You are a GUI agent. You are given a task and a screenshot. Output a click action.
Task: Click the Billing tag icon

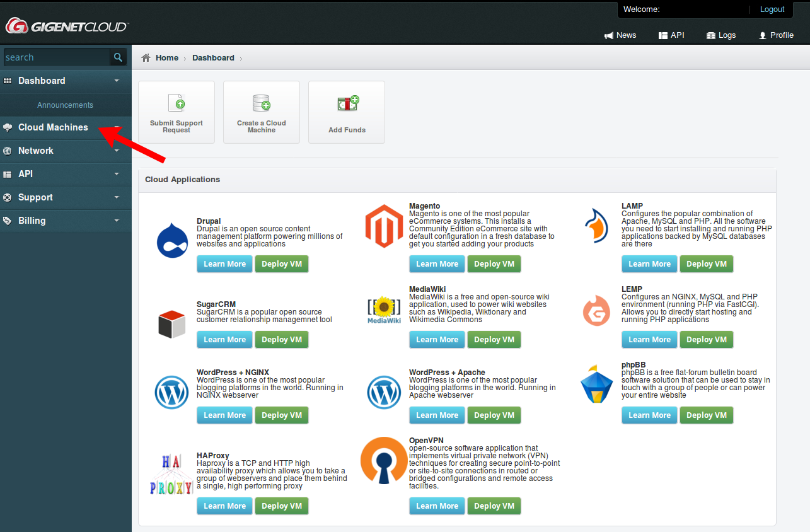8,221
